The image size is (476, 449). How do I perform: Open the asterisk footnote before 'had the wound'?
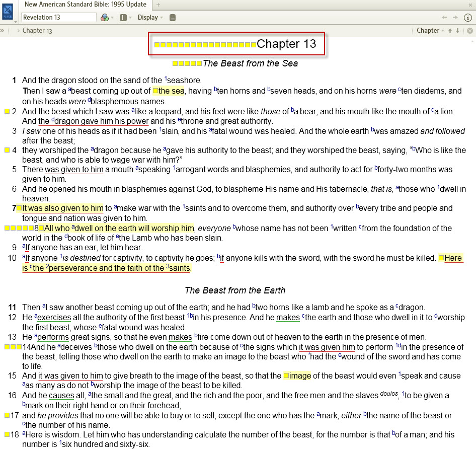point(309,355)
